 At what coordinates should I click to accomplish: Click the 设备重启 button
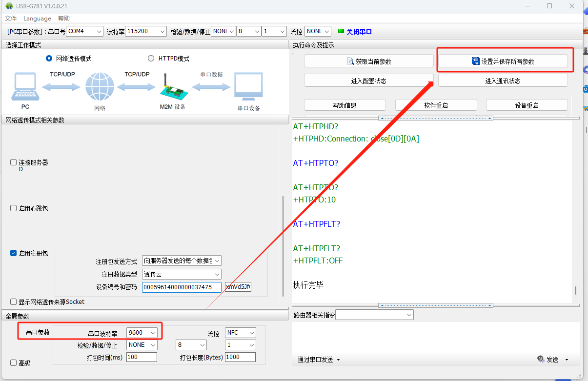[x=527, y=105]
